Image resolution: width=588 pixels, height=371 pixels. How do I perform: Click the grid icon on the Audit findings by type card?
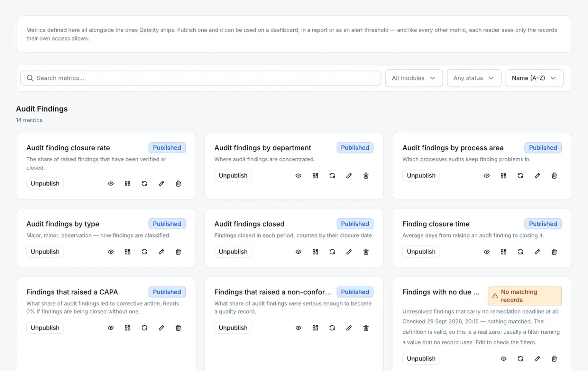(x=127, y=252)
